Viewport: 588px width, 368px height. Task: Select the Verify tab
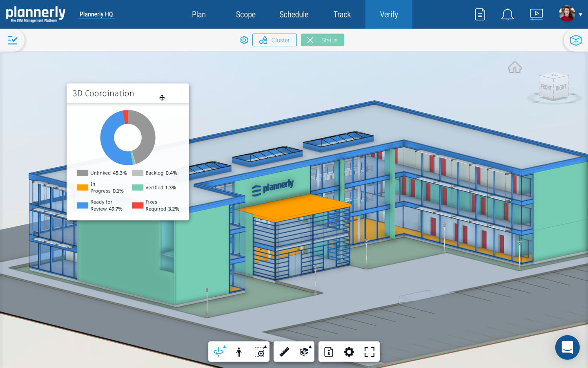point(389,14)
